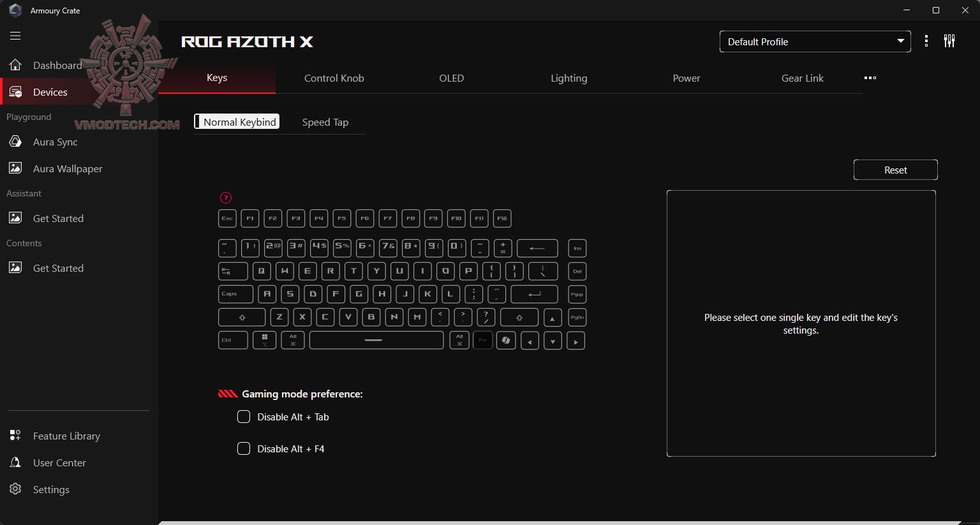The image size is (980, 525).
Task: Select the F5 key on the keyboard
Action: coord(342,218)
